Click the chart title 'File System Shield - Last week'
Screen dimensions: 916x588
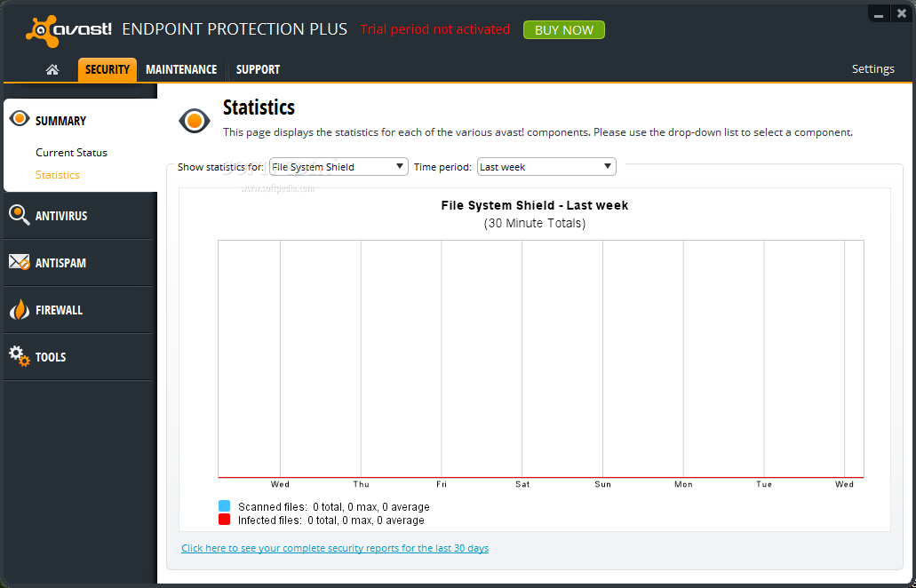click(535, 205)
